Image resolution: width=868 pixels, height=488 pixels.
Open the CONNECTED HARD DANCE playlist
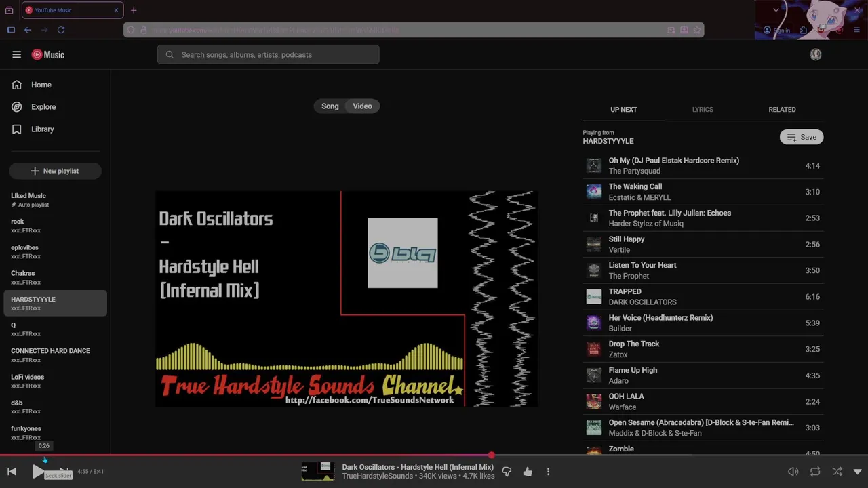point(56,355)
